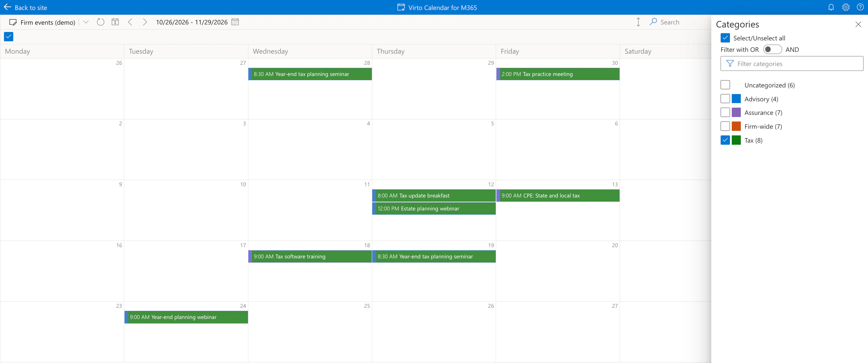Open the CPE: State and local tax event

(558, 195)
